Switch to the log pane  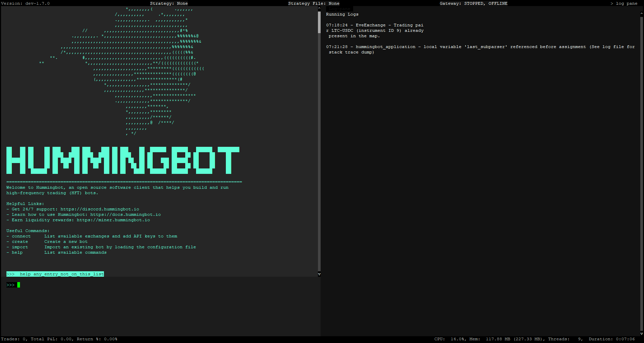pos(625,3)
